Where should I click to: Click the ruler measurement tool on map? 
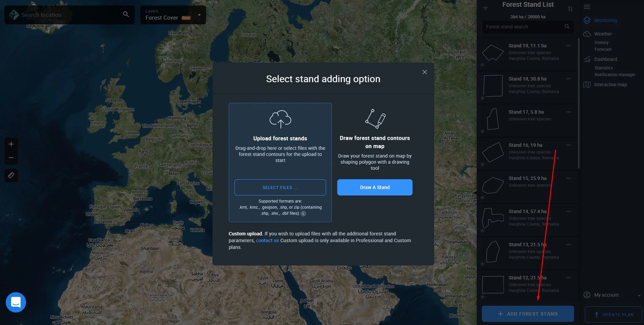click(x=11, y=175)
